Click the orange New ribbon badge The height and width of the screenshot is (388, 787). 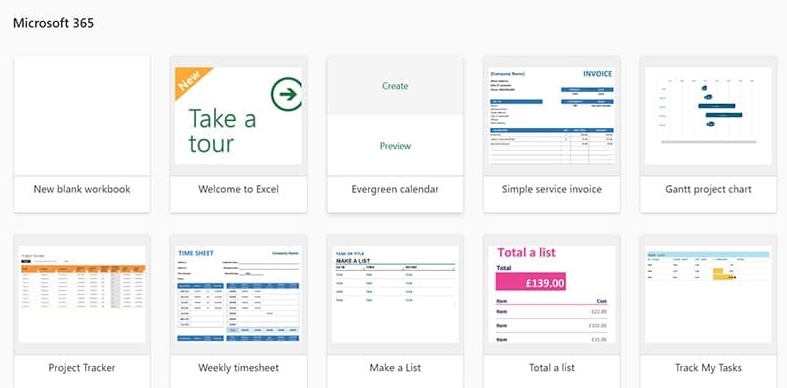[190, 80]
